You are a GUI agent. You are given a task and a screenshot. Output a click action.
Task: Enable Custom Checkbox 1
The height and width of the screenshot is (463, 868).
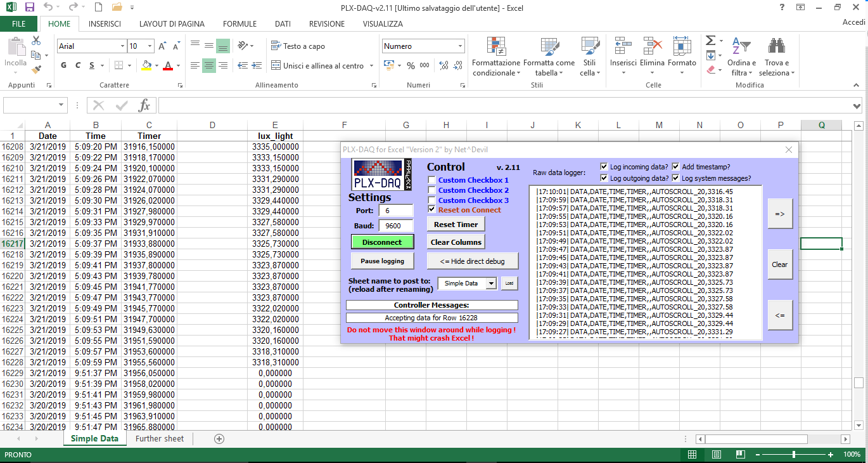click(432, 180)
